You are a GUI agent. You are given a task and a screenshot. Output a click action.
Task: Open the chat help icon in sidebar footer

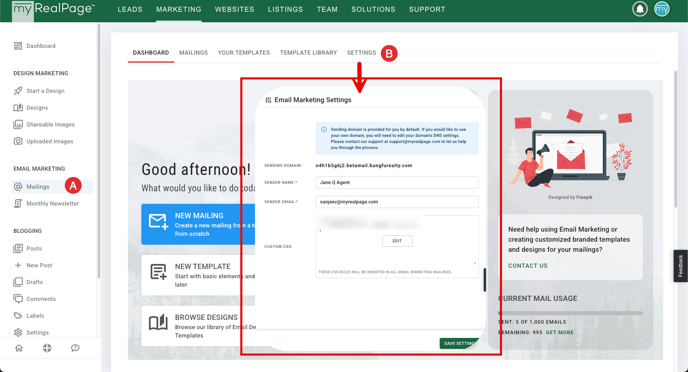point(75,348)
